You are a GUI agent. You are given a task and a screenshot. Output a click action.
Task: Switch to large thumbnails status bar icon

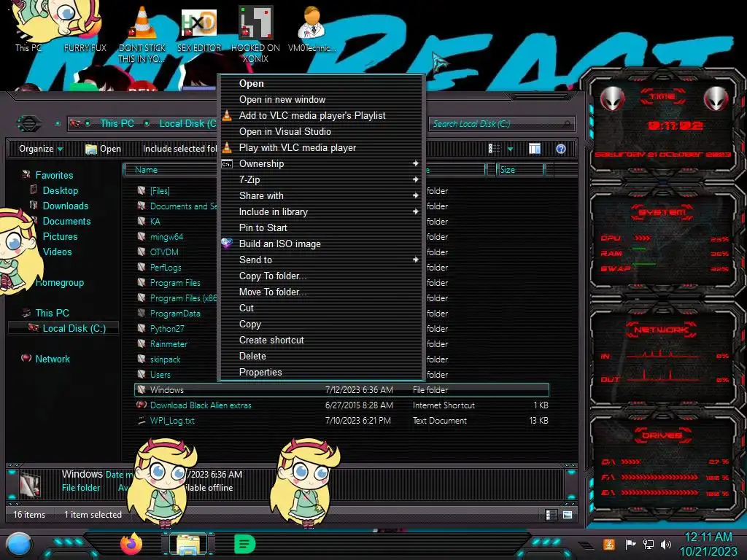[x=568, y=515]
